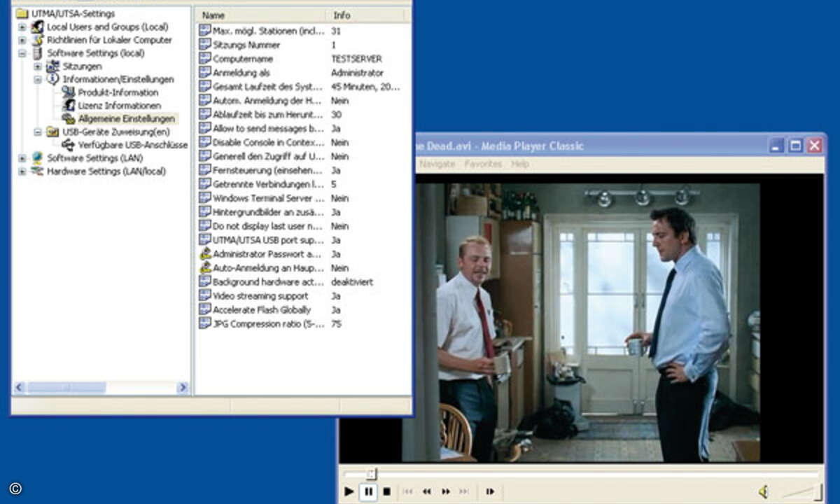Open the Help menu in Media Player

click(x=520, y=164)
